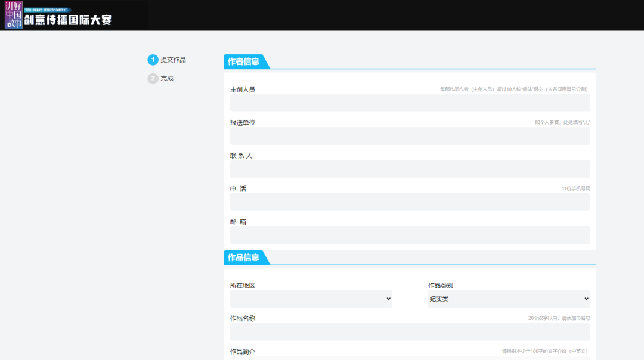Open the 所在地区 dropdown
The height and width of the screenshot is (360, 644).
[x=311, y=299]
